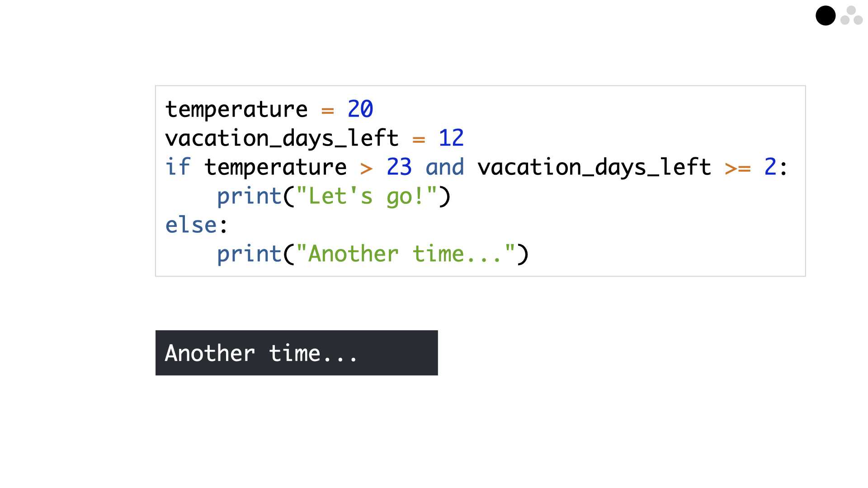
Task: Click vacation_days_left in the if condition
Action: pyautogui.click(x=594, y=167)
